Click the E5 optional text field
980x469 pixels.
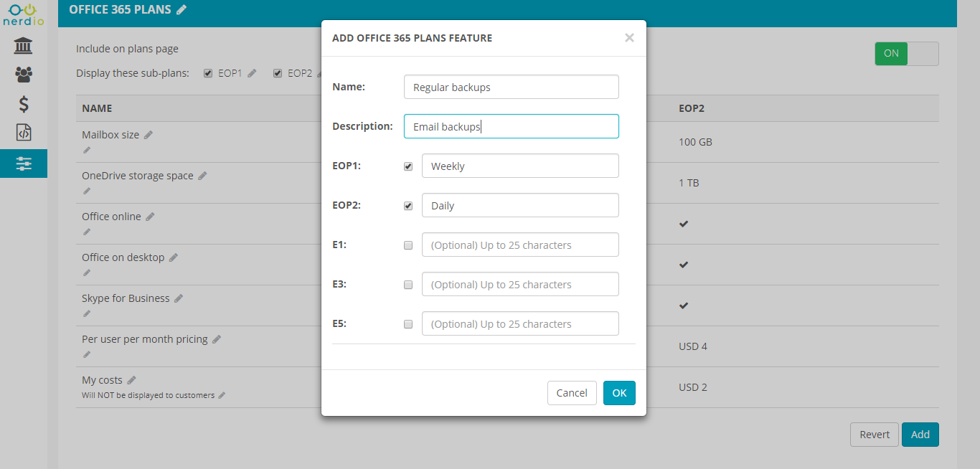520,323
